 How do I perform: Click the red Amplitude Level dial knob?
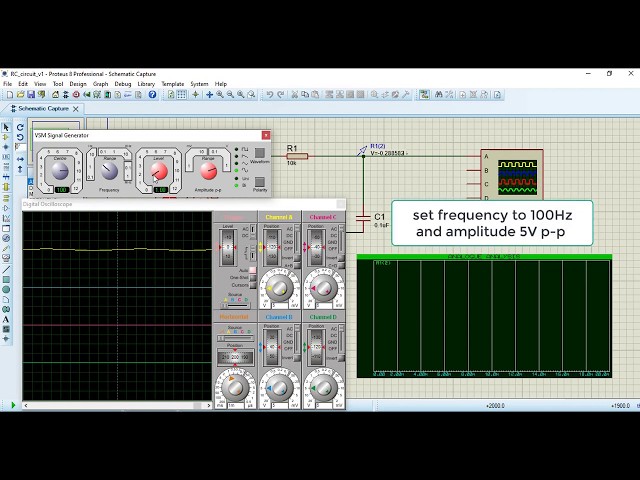pos(159,171)
